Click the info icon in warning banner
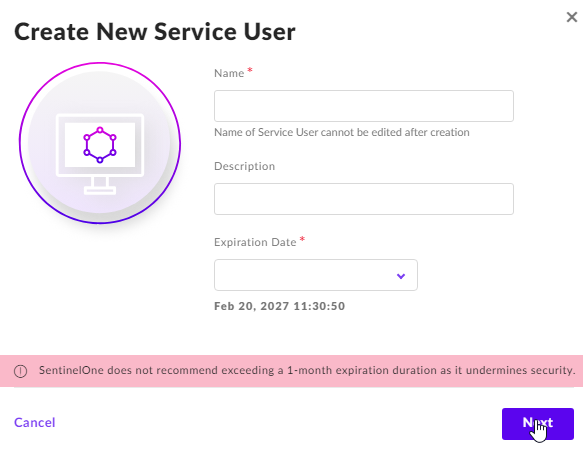583x455 pixels. [x=20, y=371]
